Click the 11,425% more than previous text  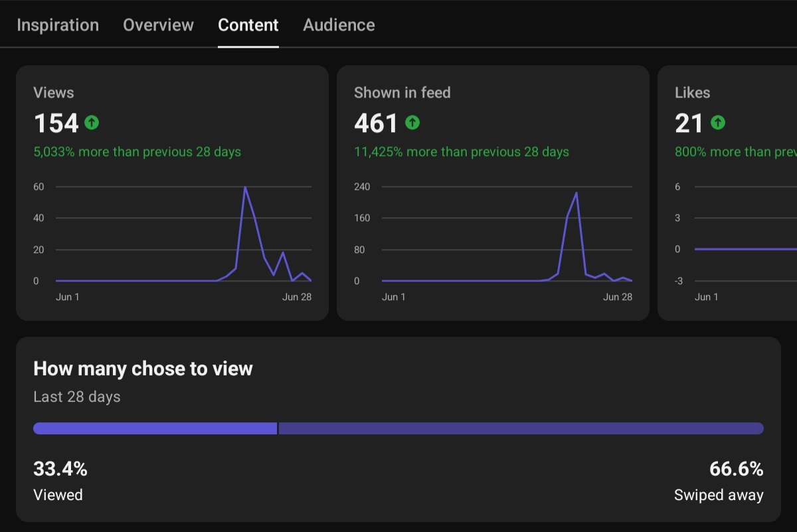tap(462, 152)
